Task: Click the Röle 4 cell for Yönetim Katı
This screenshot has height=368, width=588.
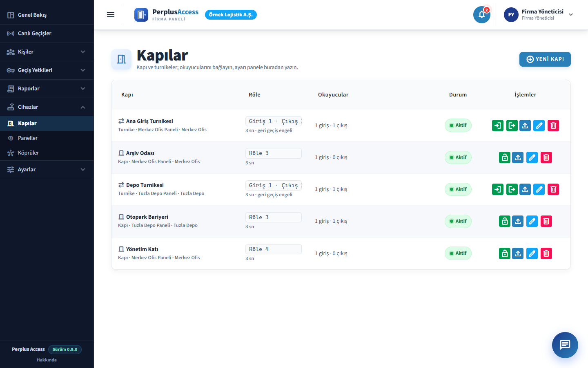Action: (274, 249)
